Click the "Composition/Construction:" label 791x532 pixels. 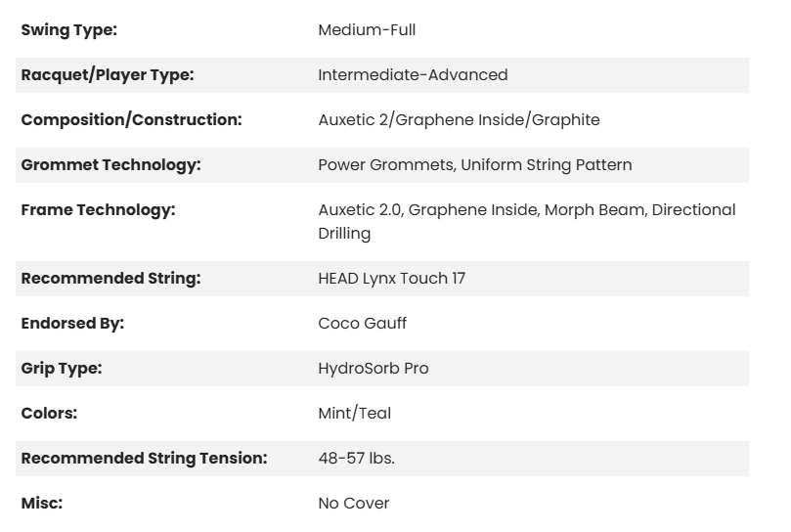click(x=131, y=120)
